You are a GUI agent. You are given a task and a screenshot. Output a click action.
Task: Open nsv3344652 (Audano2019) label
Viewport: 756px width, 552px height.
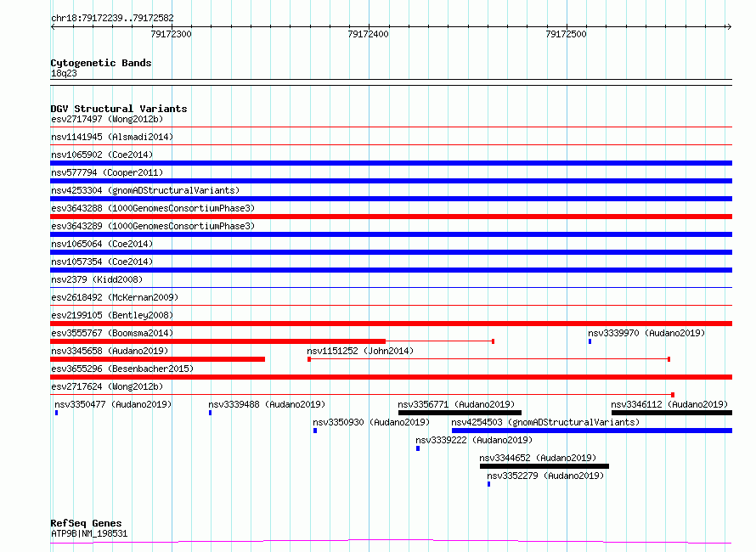[538, 458]
